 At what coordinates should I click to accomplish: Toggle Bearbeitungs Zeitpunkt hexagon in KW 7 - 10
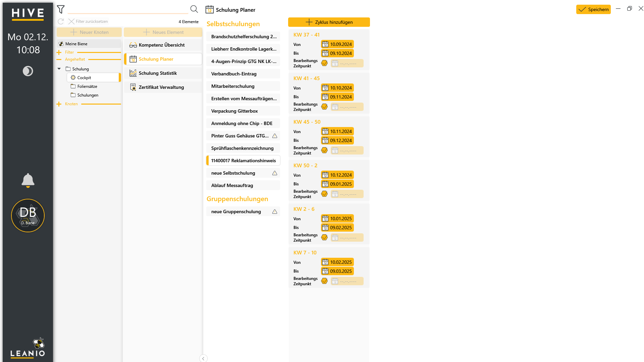(324, 281)
